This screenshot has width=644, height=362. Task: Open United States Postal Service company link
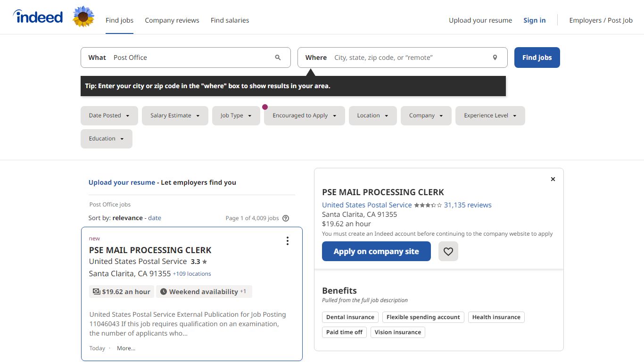pyautogui.click(x=367, y=205)
